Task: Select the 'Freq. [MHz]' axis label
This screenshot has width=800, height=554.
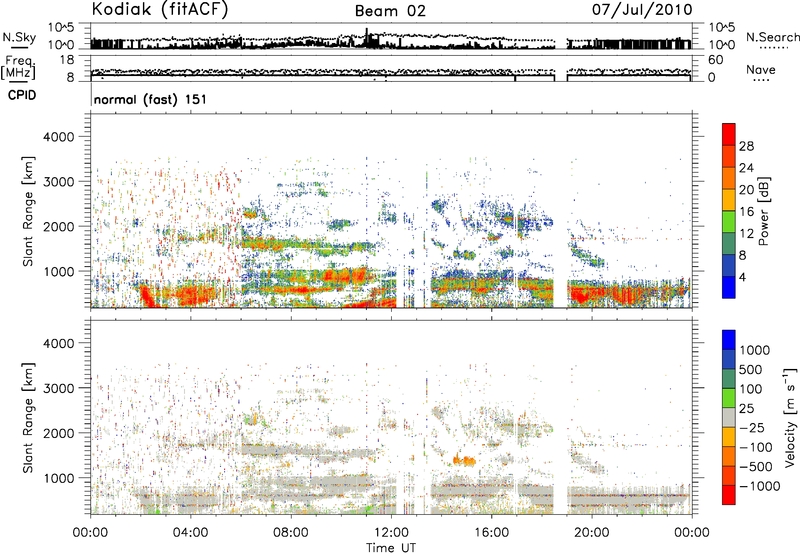Action: pos(19,67)
